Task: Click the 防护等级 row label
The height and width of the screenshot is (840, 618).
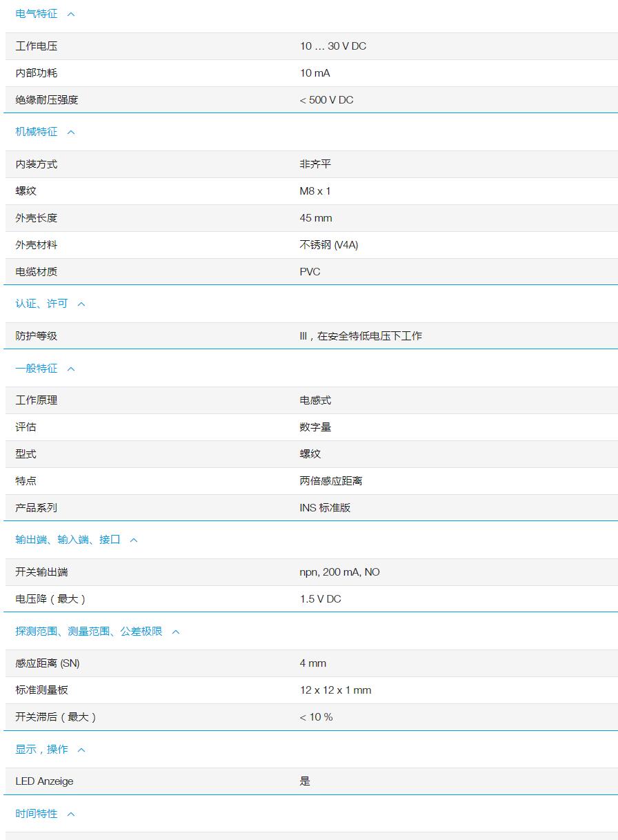Action: [36, 336]
